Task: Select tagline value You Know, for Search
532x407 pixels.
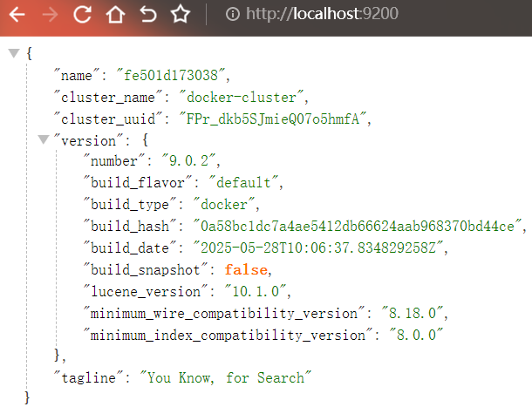Action: 225,377
